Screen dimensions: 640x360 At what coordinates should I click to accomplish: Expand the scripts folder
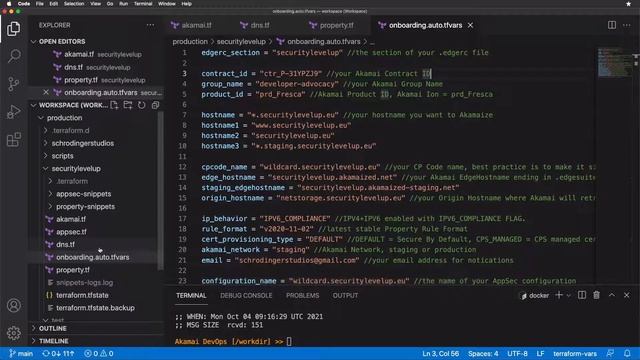[x=62, y=156]
